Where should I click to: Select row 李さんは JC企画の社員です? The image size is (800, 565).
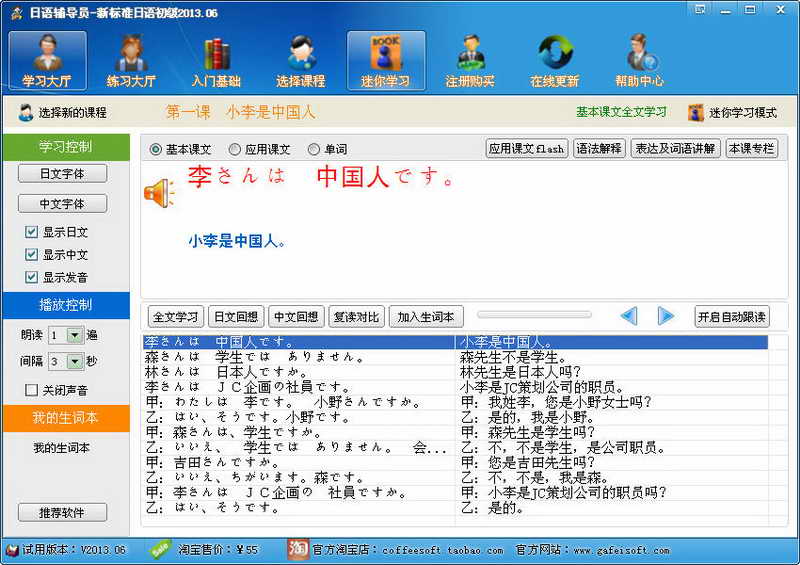(x=455, y=387)
